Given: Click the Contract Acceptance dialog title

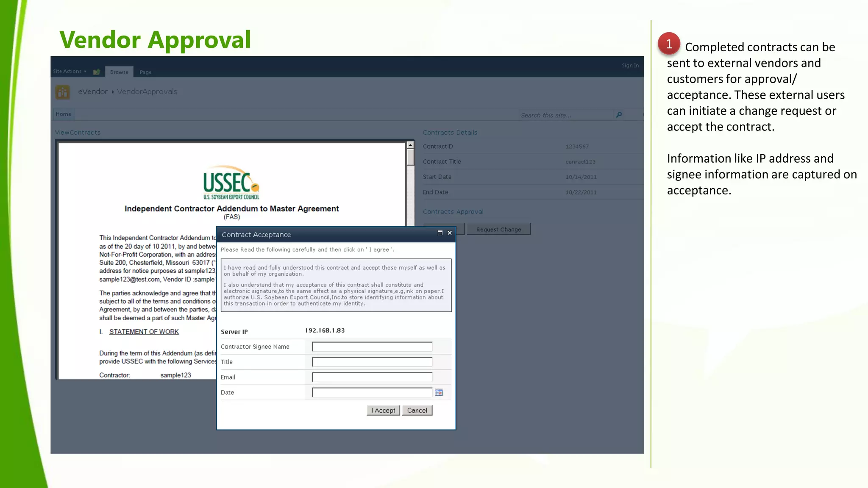Looking at the screenshot, I should coord(256,235).
